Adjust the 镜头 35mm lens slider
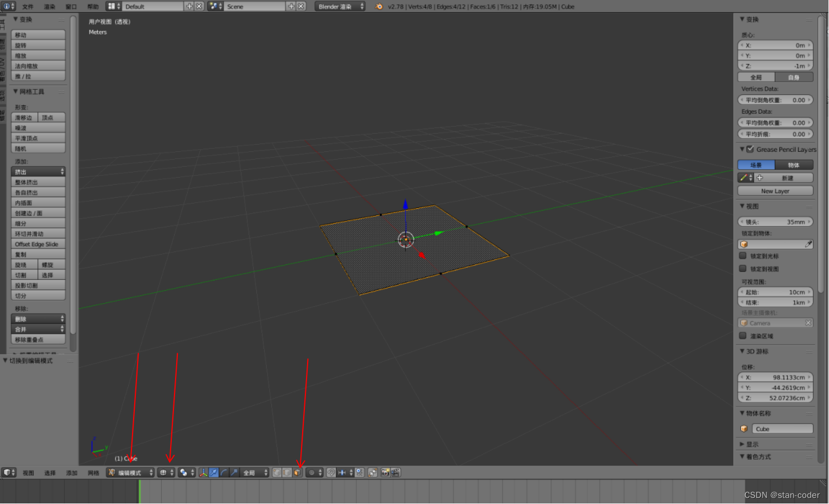This screenshot has width=829, height=504. click(775, 221)
